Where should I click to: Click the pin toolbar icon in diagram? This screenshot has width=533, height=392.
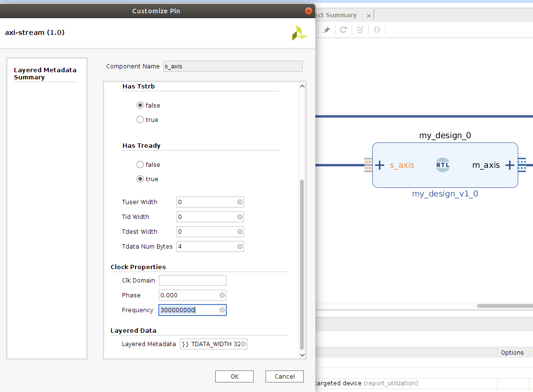click(x=327, y=30)
